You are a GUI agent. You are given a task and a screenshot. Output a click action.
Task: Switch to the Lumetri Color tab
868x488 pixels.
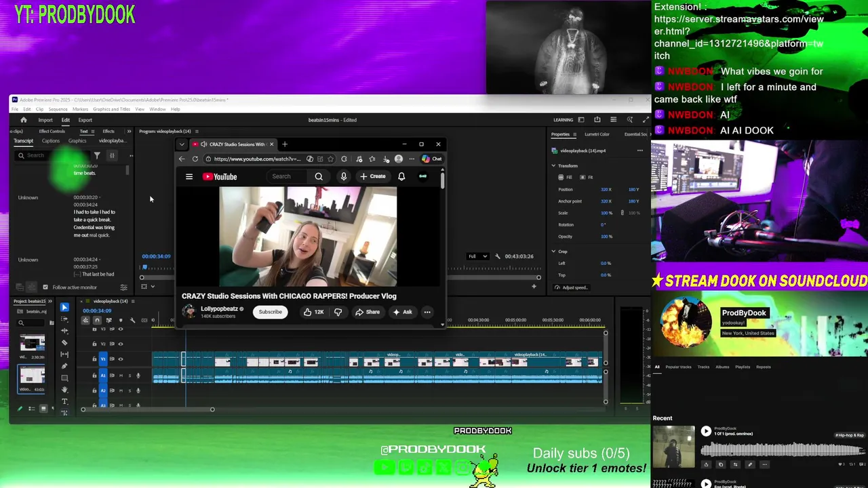[597, 134]
